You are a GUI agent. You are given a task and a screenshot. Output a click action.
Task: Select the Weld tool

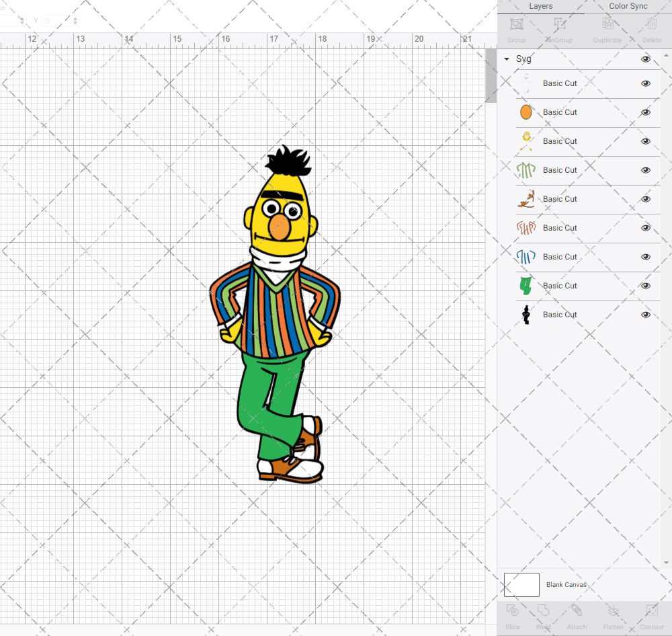pos(543,617)
